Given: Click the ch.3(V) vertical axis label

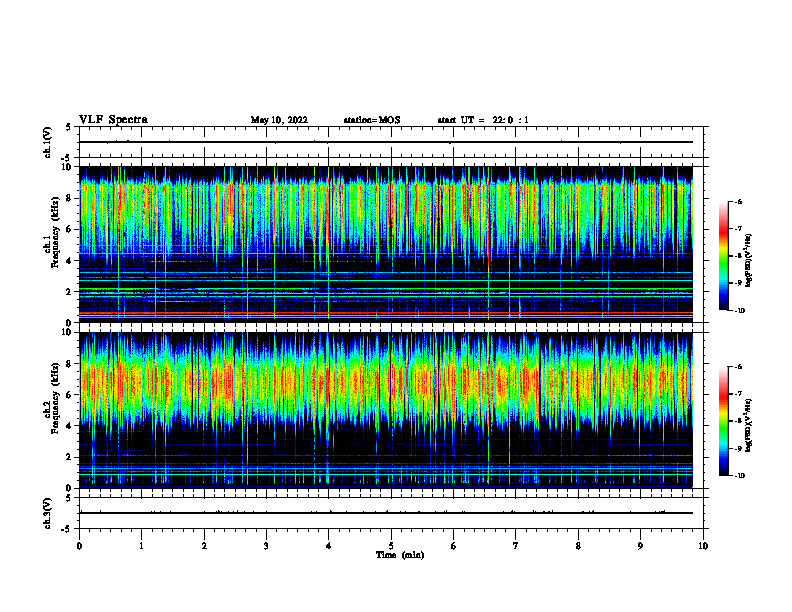Looking at the screenshot, I should pyautogui.click(x=48, y=514).
